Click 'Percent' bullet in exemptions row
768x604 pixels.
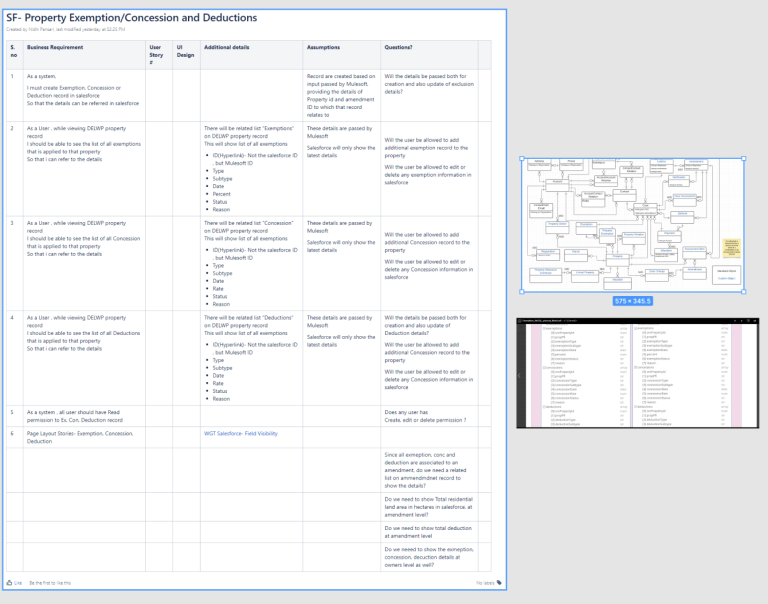(x=221, y=194)
